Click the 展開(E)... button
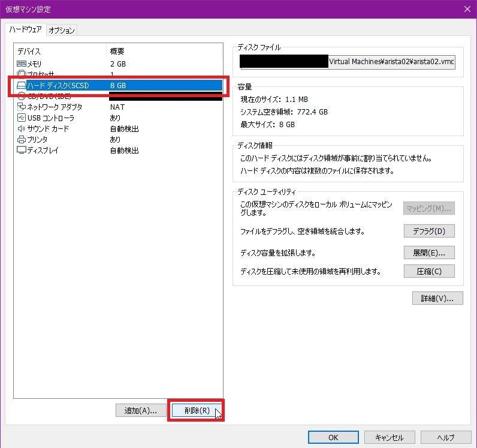The width and height of the screenshot is (477, 448). [429, 252]
